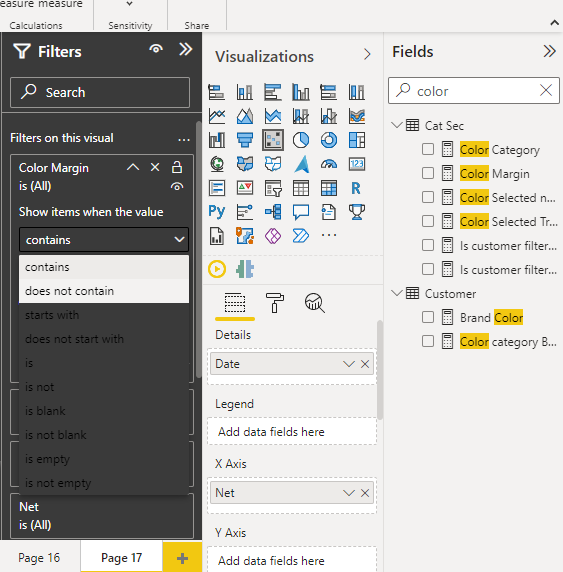Switch to Page 17 tab
This screenshot has height=572, width=563.
click(x=122, y=557)
